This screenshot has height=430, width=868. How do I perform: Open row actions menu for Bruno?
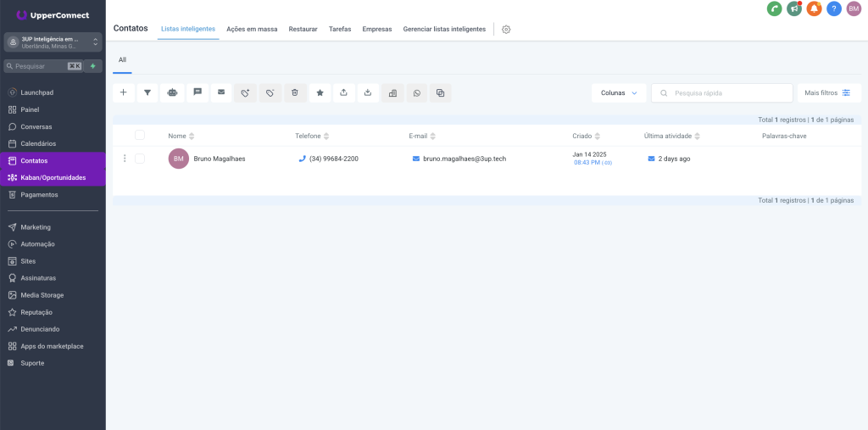tap(125, 159)
